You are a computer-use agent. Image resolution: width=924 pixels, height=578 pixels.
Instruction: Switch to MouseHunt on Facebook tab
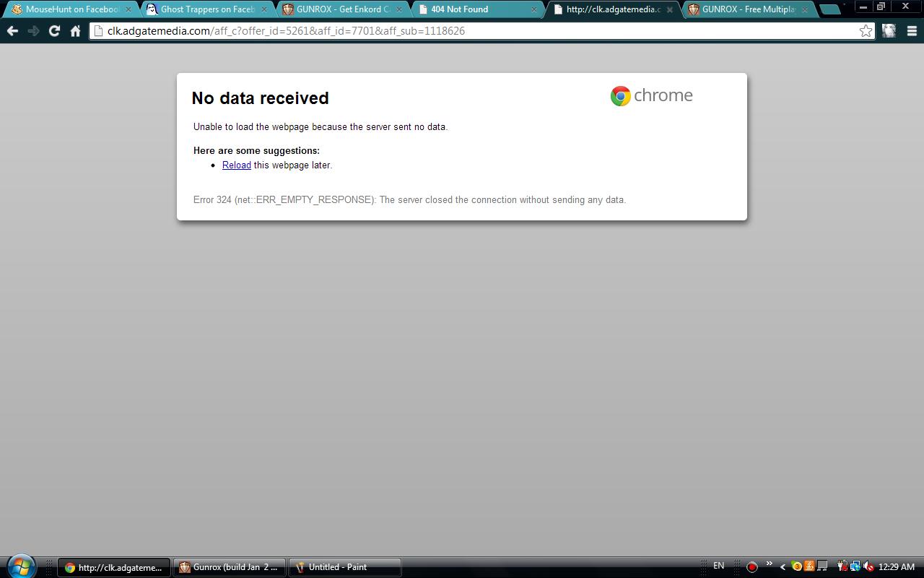click(x=71, y=9)
